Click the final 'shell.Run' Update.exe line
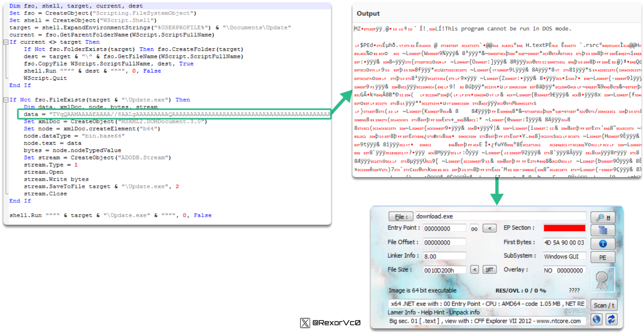644x333 pixels. click(110, 215)
